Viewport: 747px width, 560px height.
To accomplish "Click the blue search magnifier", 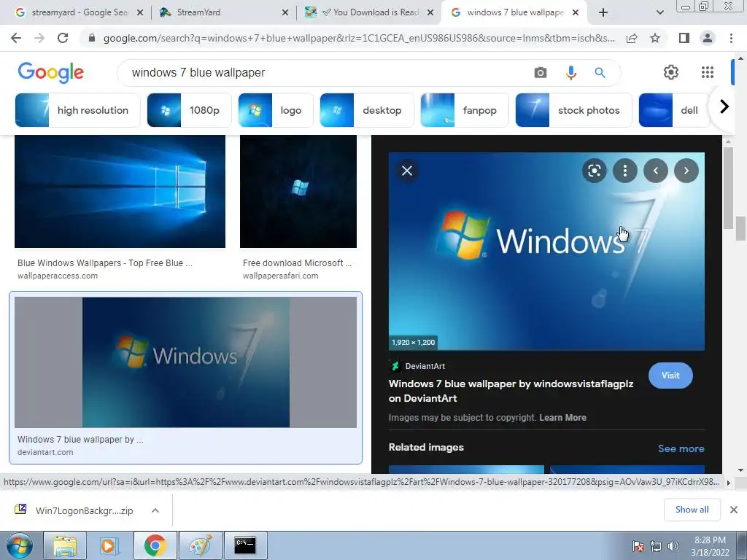I will (600, 72).
